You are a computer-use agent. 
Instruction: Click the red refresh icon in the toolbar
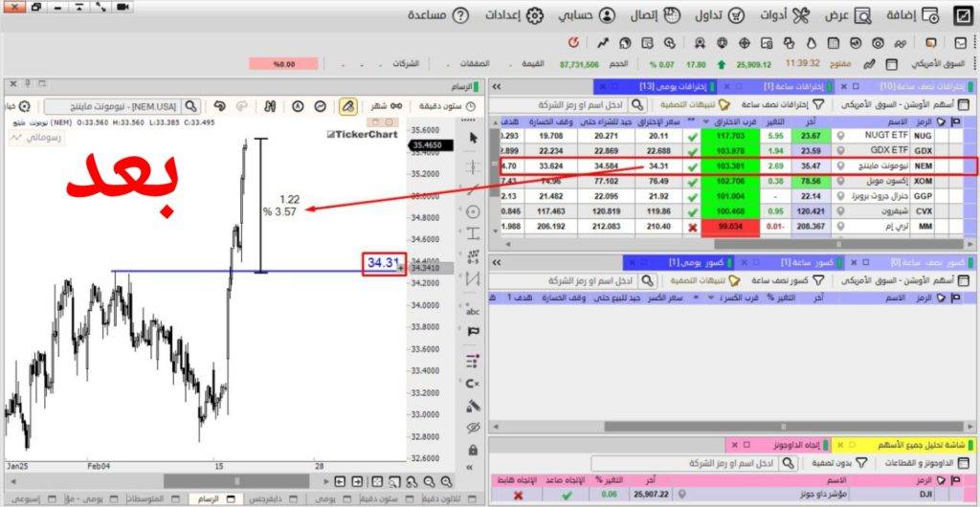tap(573, 42)
